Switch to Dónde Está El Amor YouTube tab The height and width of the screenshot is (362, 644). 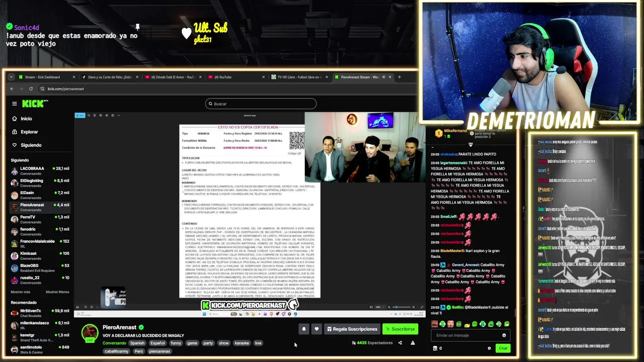(173, 77)
